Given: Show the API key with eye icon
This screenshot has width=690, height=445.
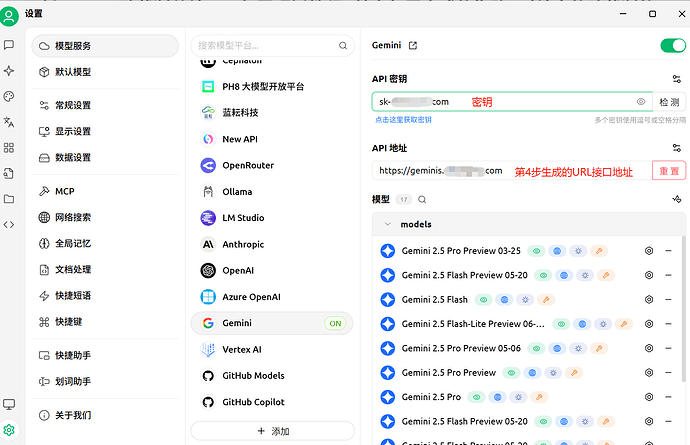Looking at the screenshot, I should pyautogui.click(x=641, y=102).
